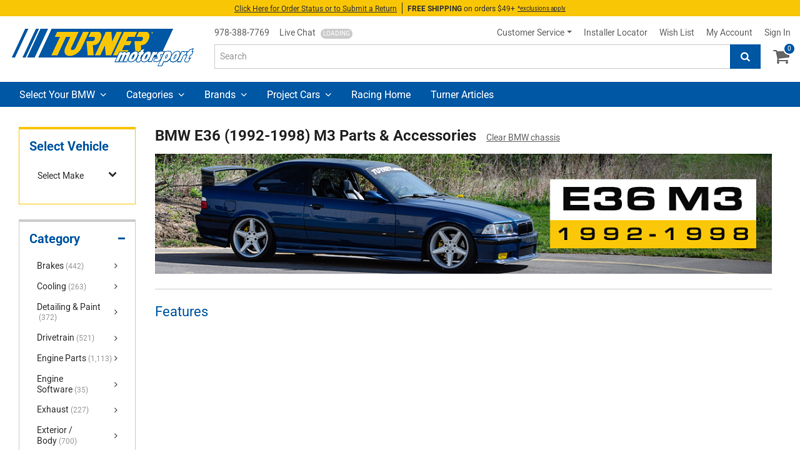The image size is (800, 450).
Task: Open the exclusions apply link
Action: coord(541,9)
